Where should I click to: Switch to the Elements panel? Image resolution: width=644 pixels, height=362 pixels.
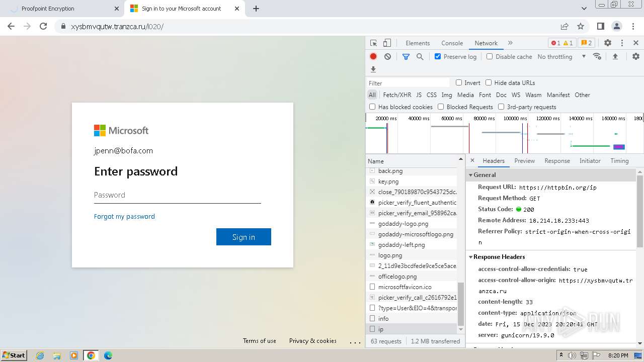click(418, 43)
